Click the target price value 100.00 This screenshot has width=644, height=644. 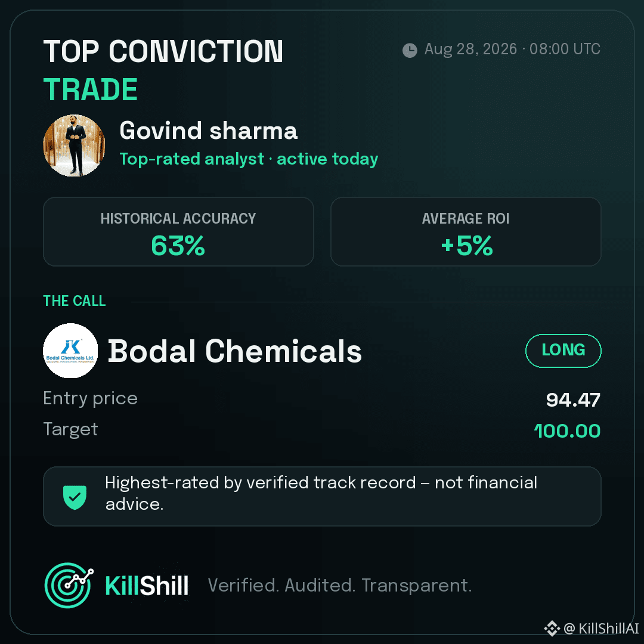click(x=567, y=431)
